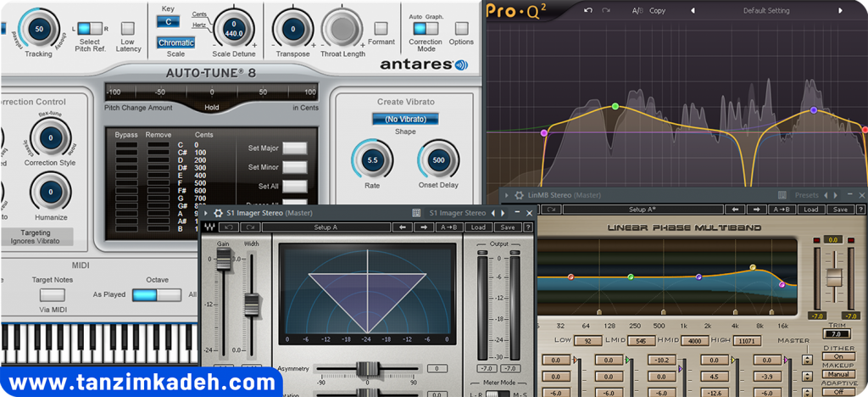
Task: Click the A/B compare item in Pro-Q 2
Action: (638, 10)
